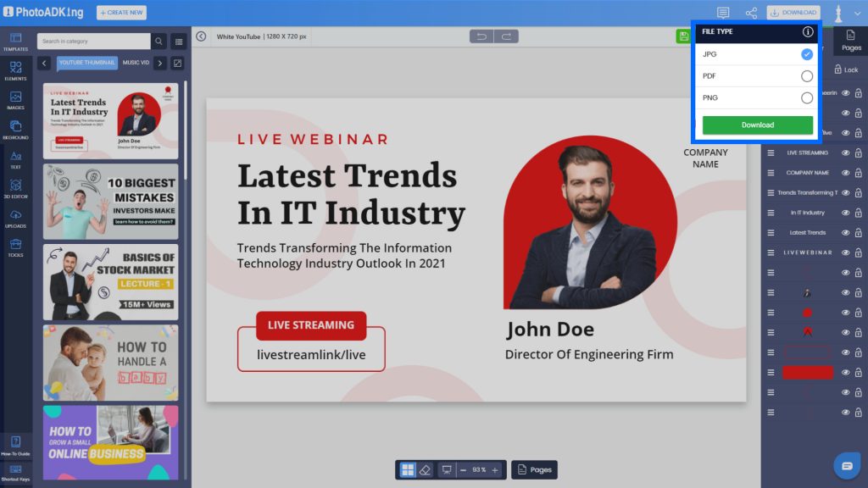The width and height of the screenshot is (868, 488).
Task: Select the In IT Industry layer
Action: pos(808,213)
